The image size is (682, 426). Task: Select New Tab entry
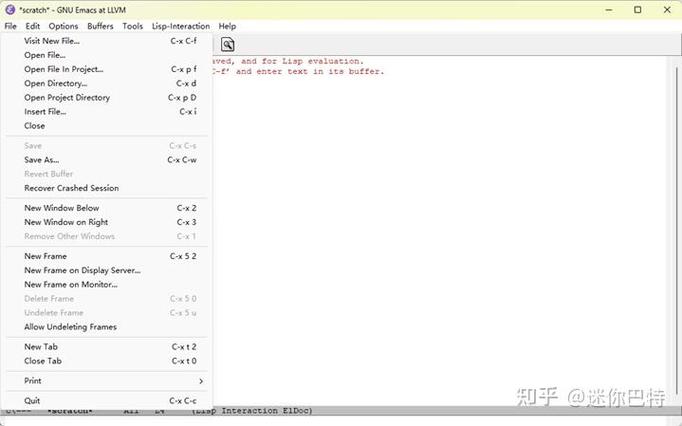(107, 347)
